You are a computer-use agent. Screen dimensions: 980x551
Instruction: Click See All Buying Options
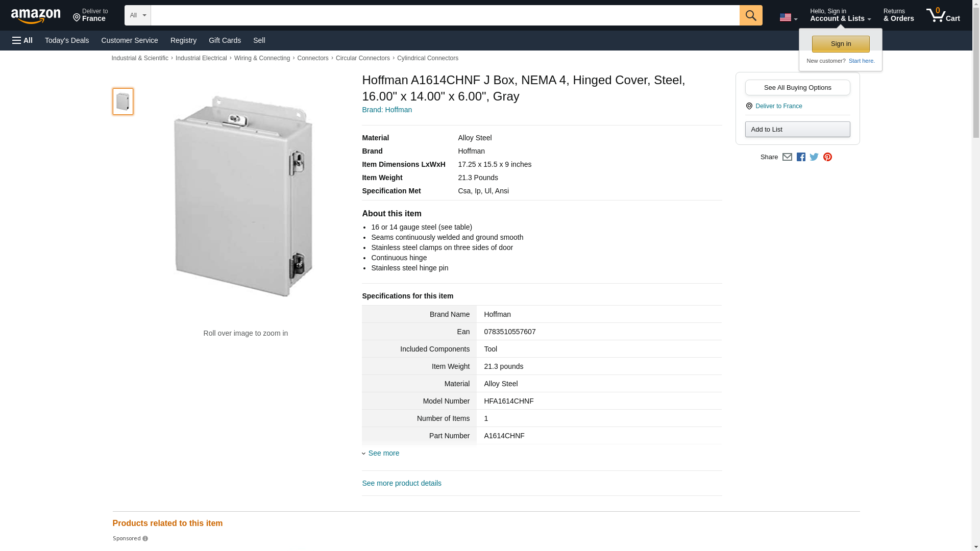coord(797,87)
